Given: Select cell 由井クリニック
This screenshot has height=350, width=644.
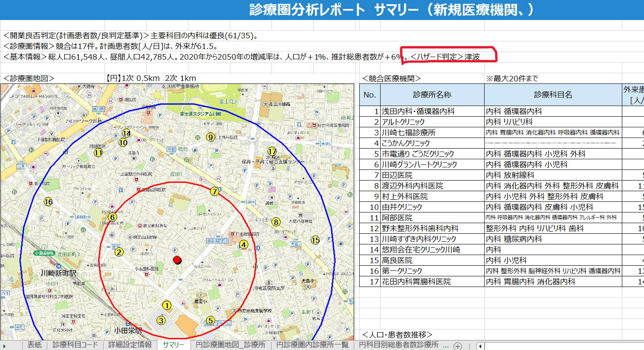Looking at the screenshot, I should pos(432,207).
